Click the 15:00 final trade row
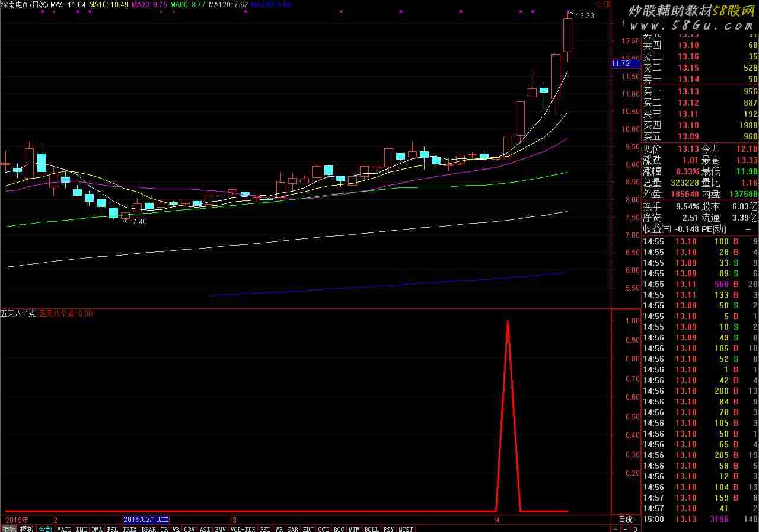Viewport: 759px width, 532px height. [700, 519]
